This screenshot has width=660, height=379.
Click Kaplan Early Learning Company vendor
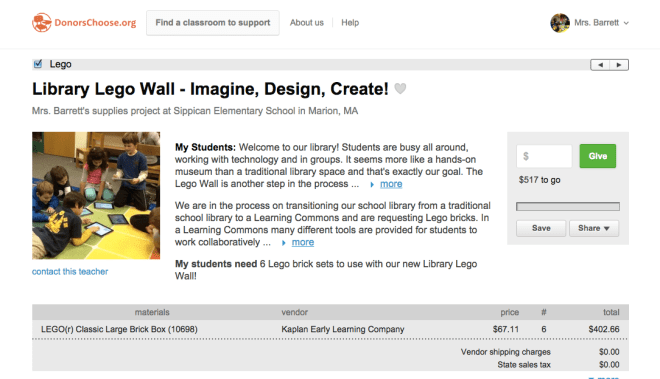343,329
